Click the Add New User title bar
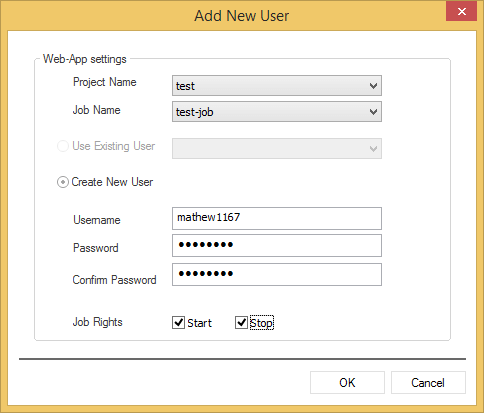Viewport: 484px width, 413px height. point(242,16)
